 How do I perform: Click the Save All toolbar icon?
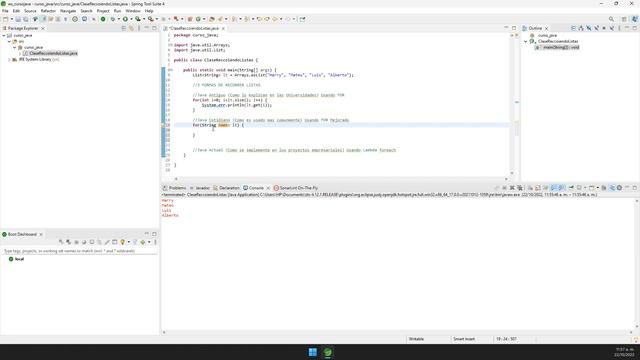26,19
